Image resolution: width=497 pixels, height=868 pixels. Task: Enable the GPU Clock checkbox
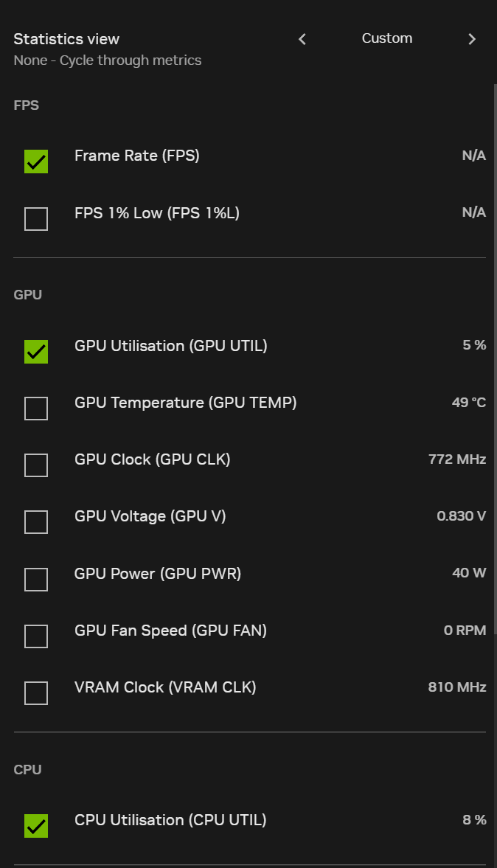tap(36, 465)
